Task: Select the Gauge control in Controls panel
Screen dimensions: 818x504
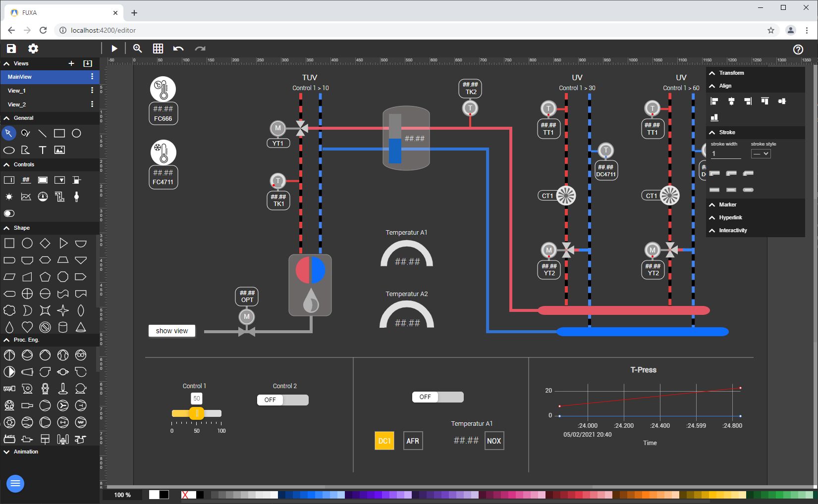Action: pyautogui.click(x=43, y=197)
